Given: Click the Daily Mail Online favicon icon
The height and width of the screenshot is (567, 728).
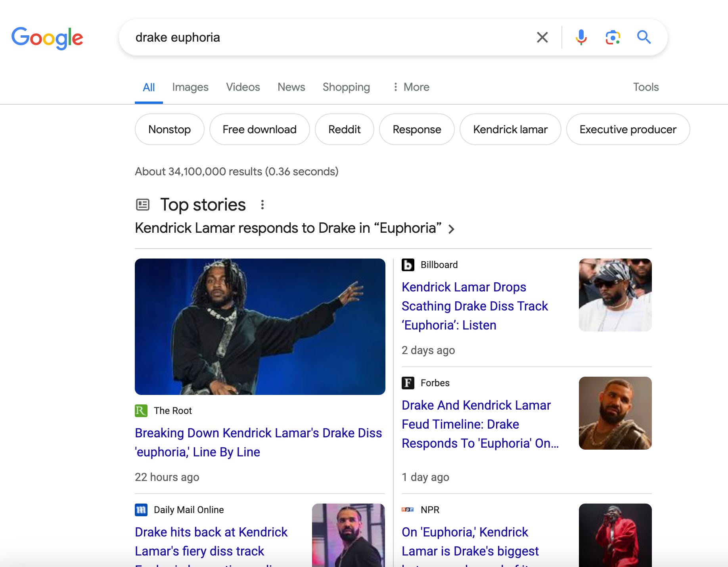Looking at the screenshot, I should (x=141, y=510).
